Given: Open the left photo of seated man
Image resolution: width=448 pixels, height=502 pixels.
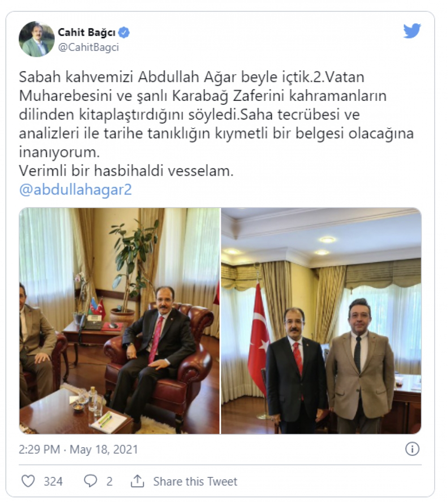Looking at the screenshot, I should pos(119,321).
